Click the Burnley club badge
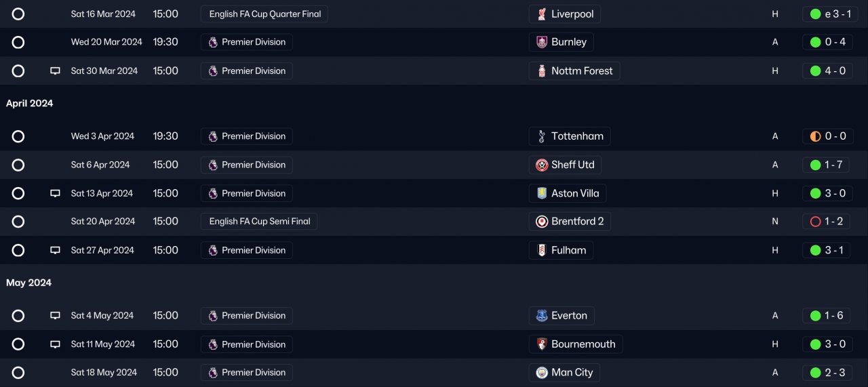 (541, 42)
